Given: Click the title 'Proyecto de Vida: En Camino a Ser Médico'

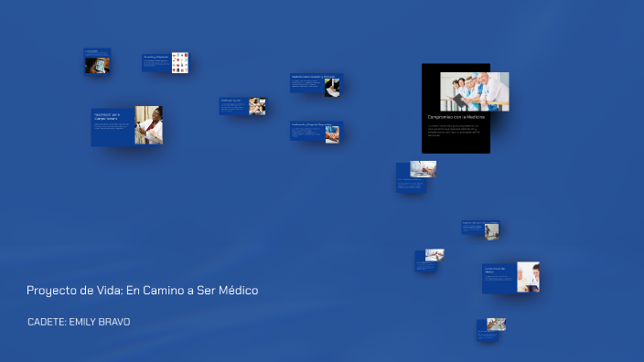Looking at the screenshot, I should click(143, 291).
